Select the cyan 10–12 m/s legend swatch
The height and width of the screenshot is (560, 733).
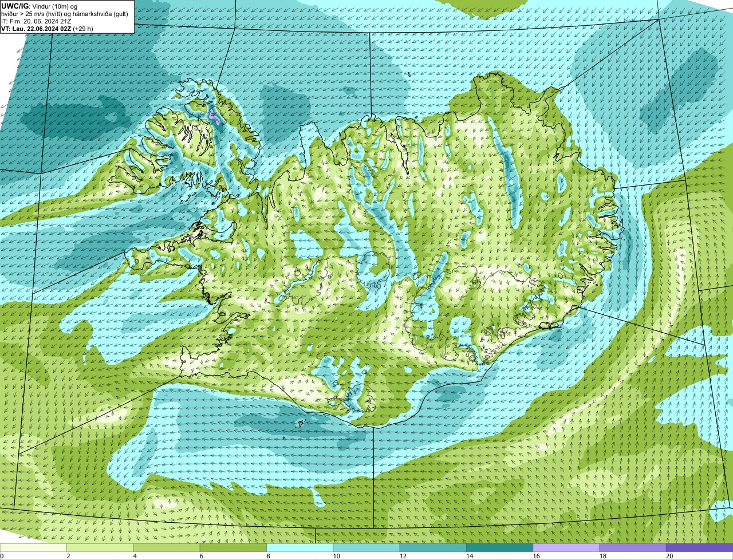click(x=366, y=547)
